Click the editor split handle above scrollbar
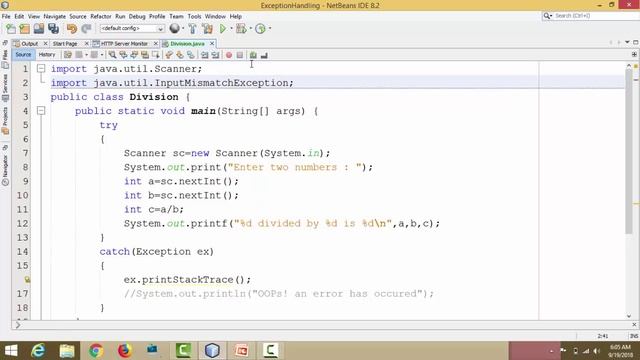Image resolution: width=640 pixels, height=360 pixels. pyautogui.click(x=634, y=54)
